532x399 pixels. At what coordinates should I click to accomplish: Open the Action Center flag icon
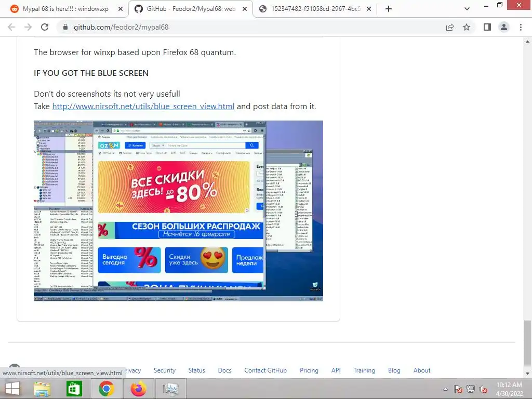pyautogui.click(x=458, y=389)
